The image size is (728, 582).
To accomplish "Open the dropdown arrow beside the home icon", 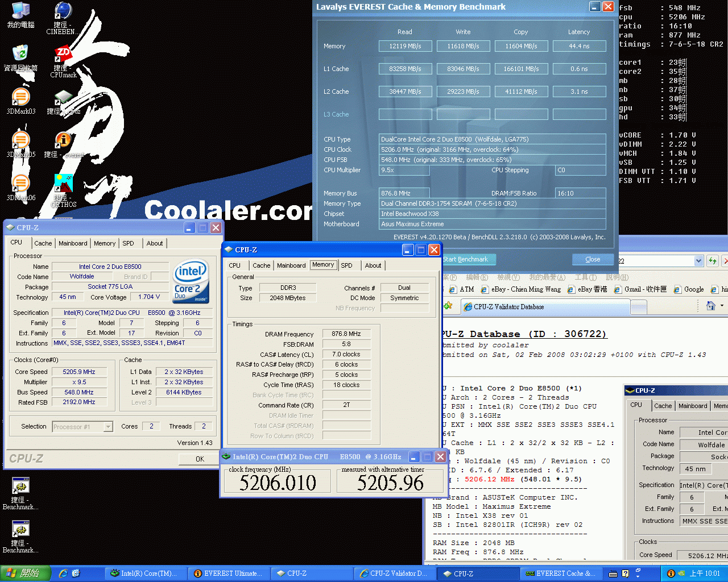I will (722, 306).
